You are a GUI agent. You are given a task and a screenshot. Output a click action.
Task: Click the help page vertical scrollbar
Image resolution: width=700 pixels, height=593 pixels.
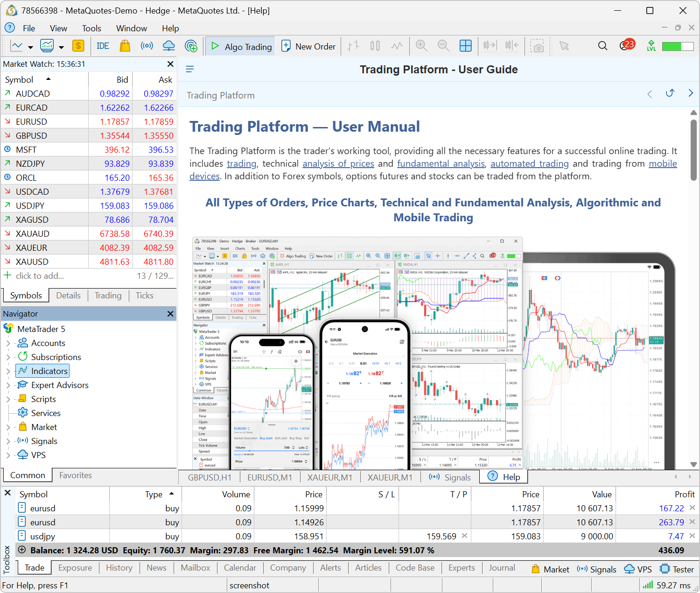click(693, 149)
